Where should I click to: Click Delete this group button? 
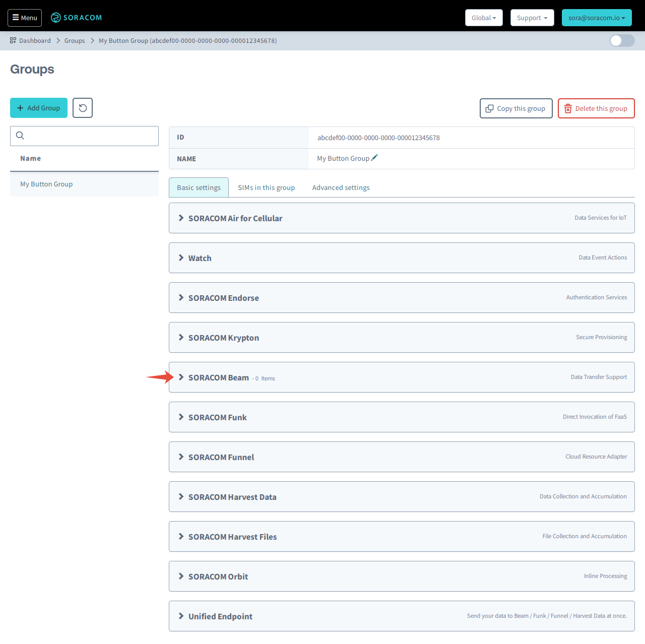point(596,108)
